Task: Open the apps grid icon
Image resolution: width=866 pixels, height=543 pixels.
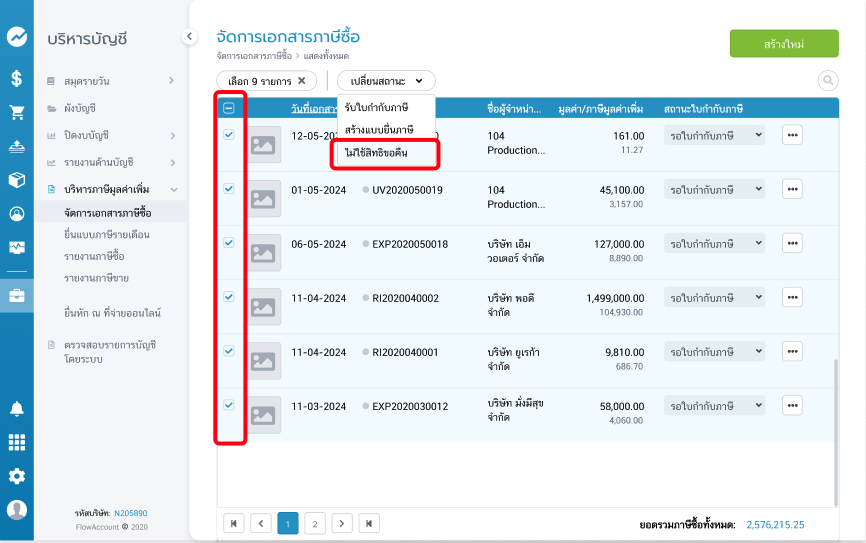Action: click(x=16, y=442)
